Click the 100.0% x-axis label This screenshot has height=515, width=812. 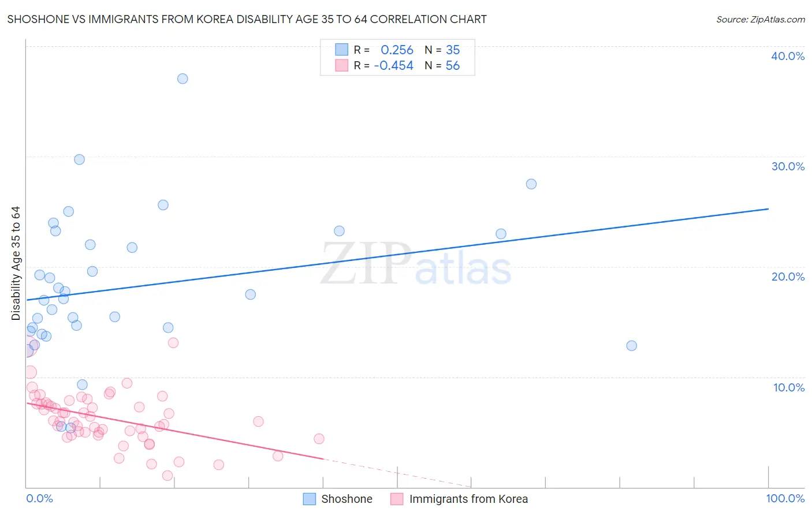[785, 498]
